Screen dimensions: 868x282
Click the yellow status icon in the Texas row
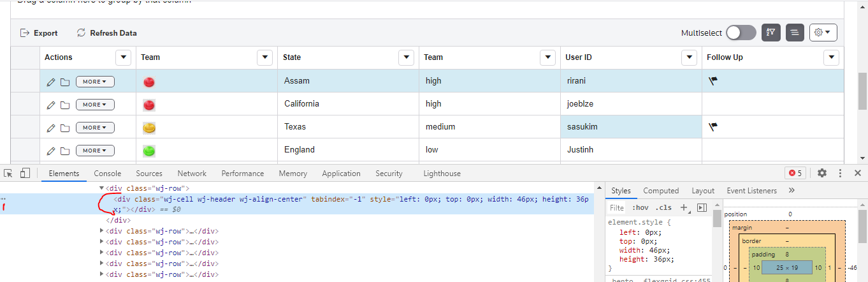pos(149,128)
